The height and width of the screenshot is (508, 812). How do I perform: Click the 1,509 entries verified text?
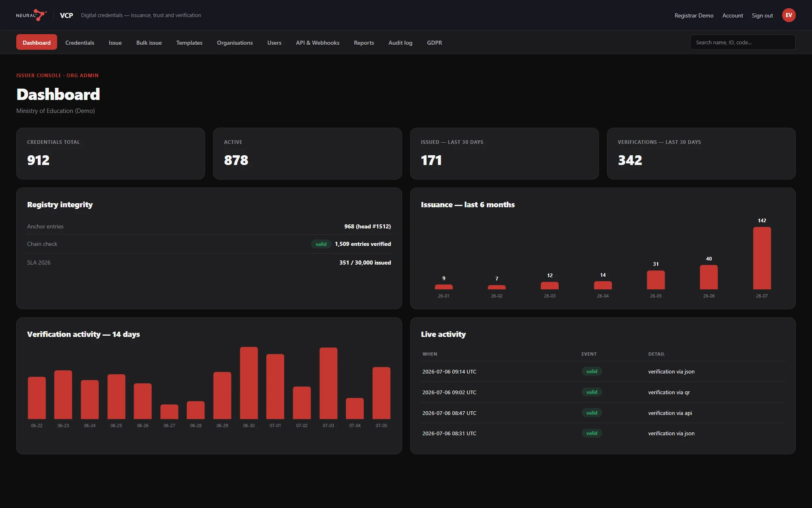click(x=363, y=244)
